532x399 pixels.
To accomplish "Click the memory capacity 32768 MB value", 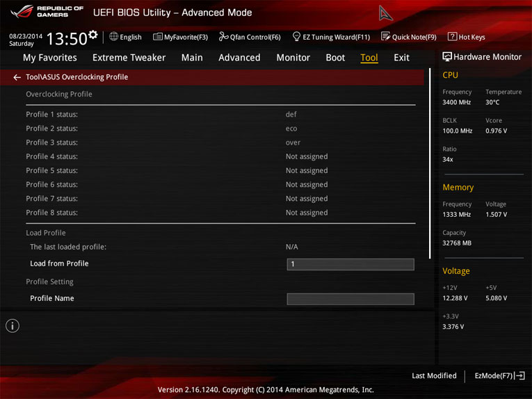I will [x=457, y=243].
